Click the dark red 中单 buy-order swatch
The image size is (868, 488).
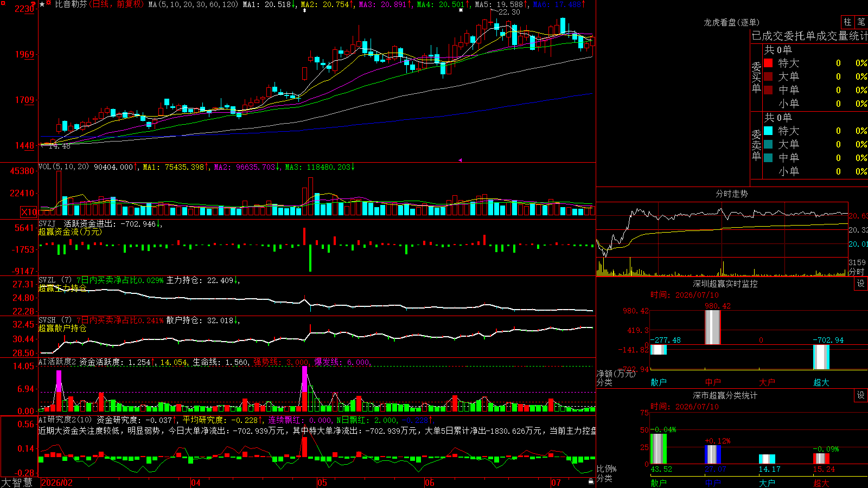768,90
